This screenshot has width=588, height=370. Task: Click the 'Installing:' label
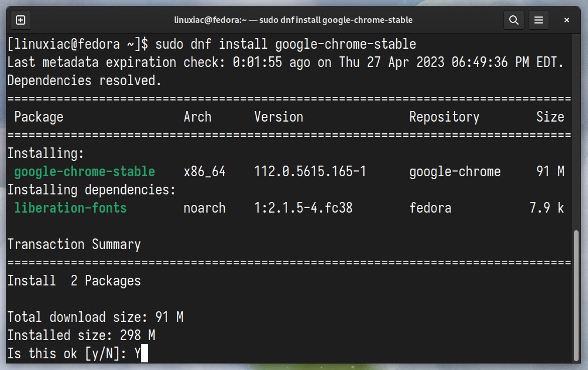pos(46,153)
